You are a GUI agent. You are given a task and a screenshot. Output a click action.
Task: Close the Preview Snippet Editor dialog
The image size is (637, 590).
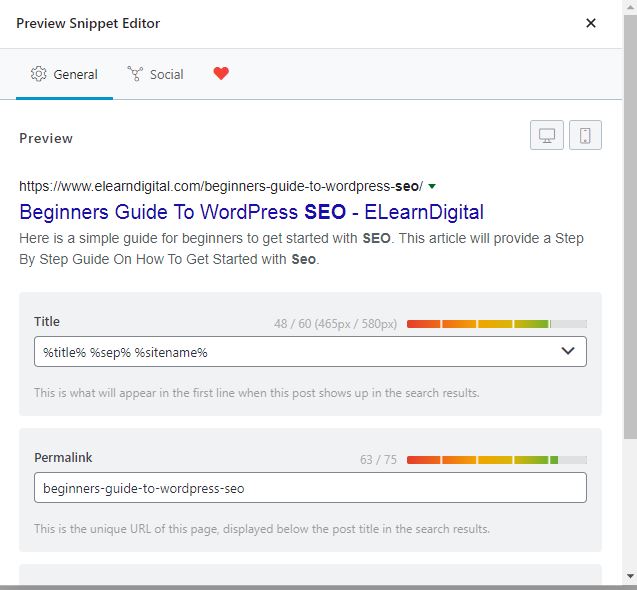591,23
